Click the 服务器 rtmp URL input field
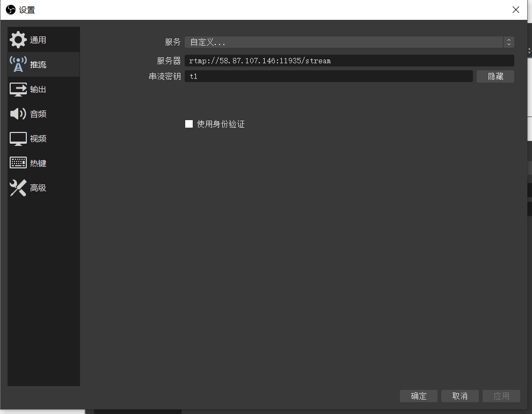This screenshot has width=532, height=414. pyautogui.click(x=349, y=61)
